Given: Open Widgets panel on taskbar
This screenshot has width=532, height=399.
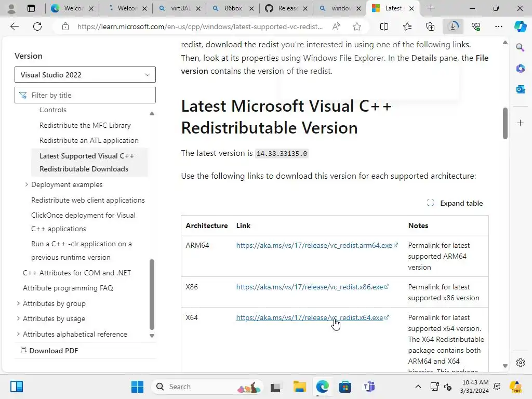Looking at the screenshot, I should click(16, 387).
